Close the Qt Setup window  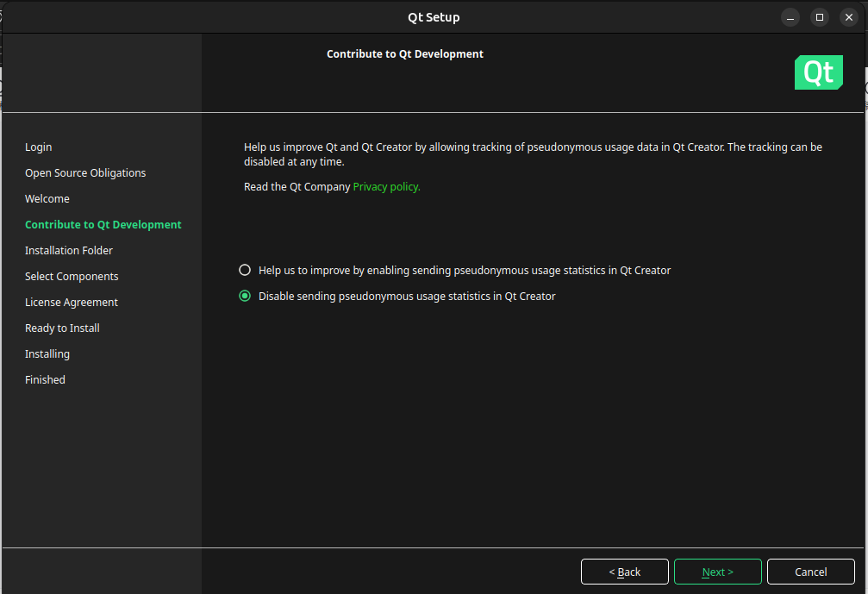tap(849, 17)
